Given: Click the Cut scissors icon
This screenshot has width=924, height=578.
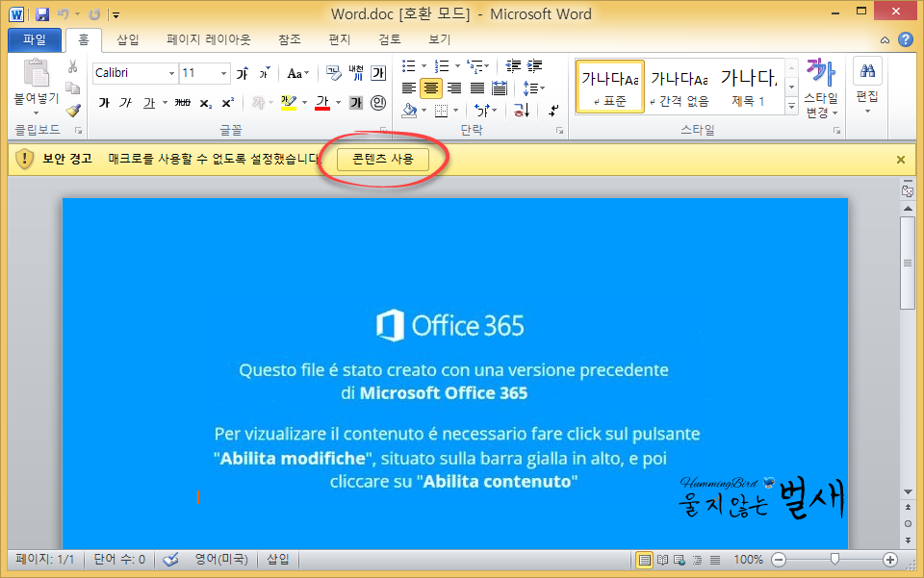Looking at the screenshot, I should click(73, 66).
